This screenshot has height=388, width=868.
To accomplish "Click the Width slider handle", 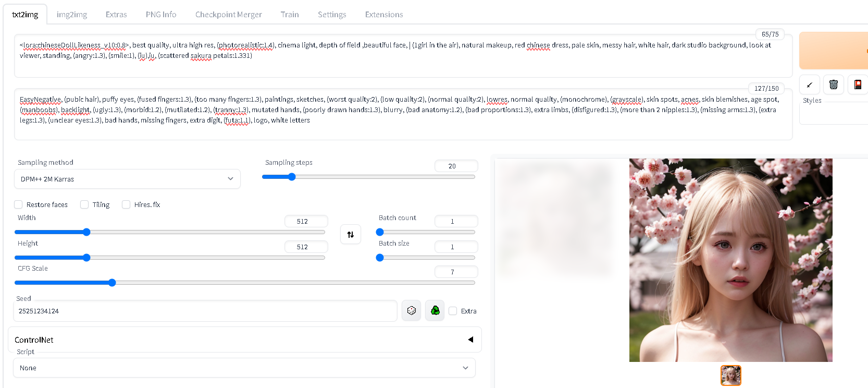I will pyautogui.click(x=86, y=232).
